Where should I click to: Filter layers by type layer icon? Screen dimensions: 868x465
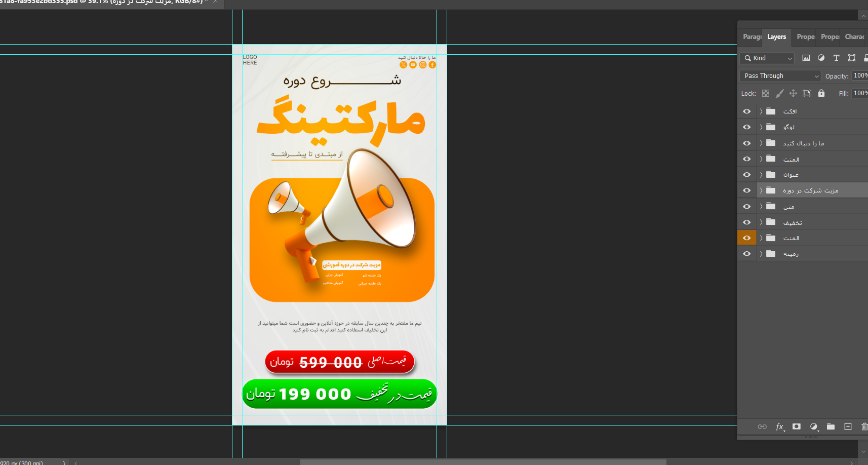[837, 58]
